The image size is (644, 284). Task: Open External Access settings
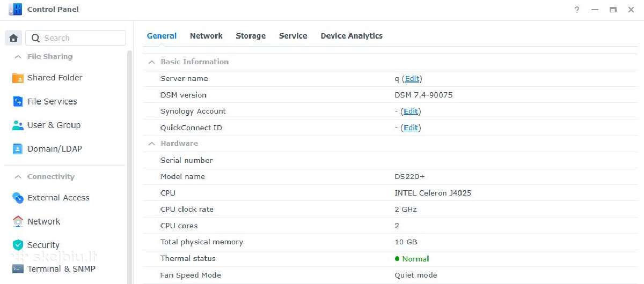58,198
